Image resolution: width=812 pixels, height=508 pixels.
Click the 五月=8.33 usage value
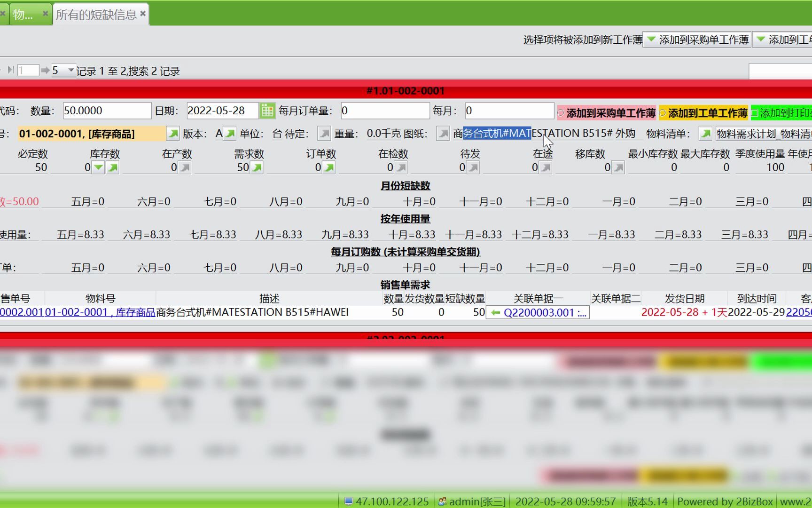80,234
